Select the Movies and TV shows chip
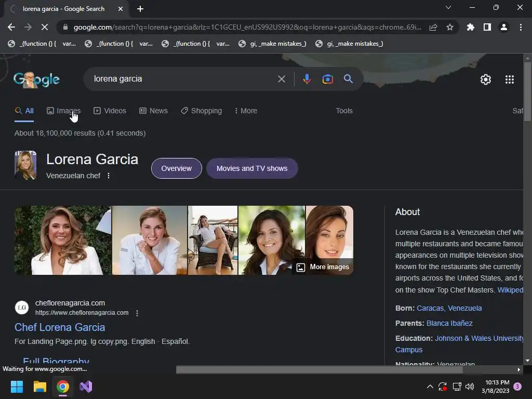Image resolution: width=532 pixels, height=399 pixels. click(252, 168)
